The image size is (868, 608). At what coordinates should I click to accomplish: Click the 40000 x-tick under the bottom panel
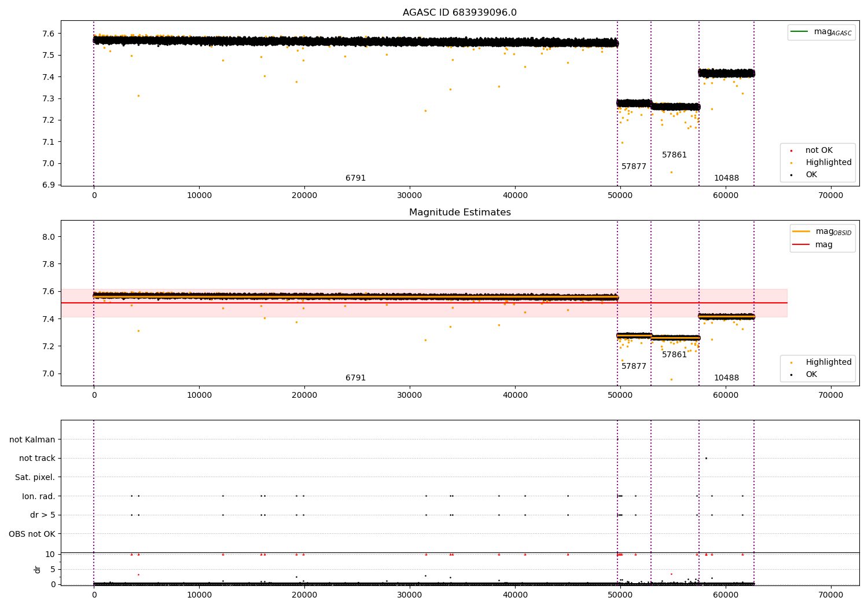pos(515,595)
